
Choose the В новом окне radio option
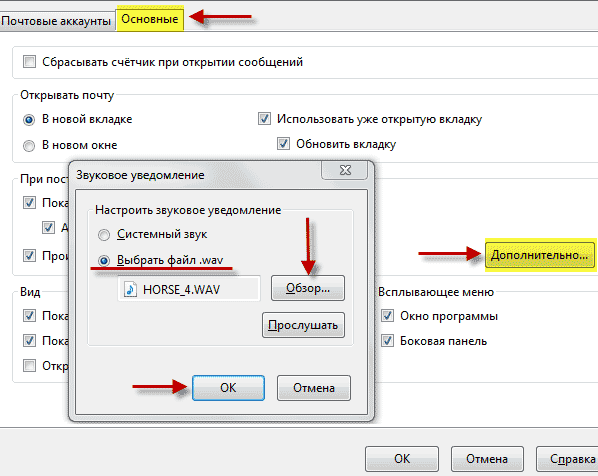[x=29, y=146]
